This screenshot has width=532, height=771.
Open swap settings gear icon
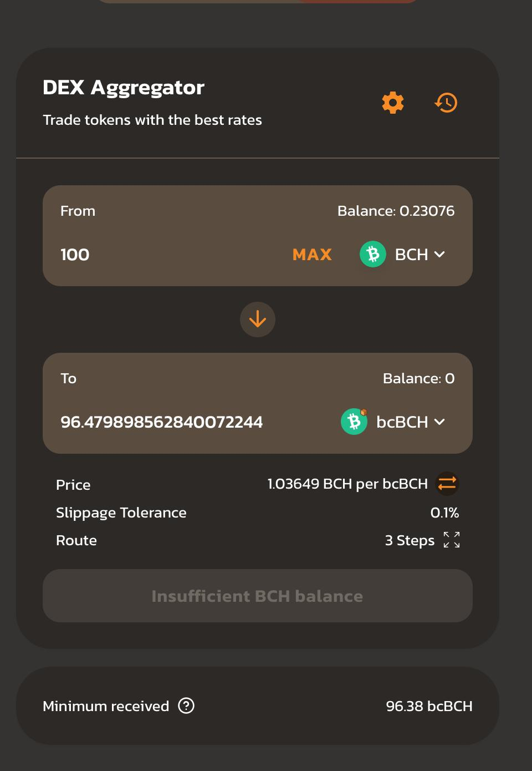point(393,103)
